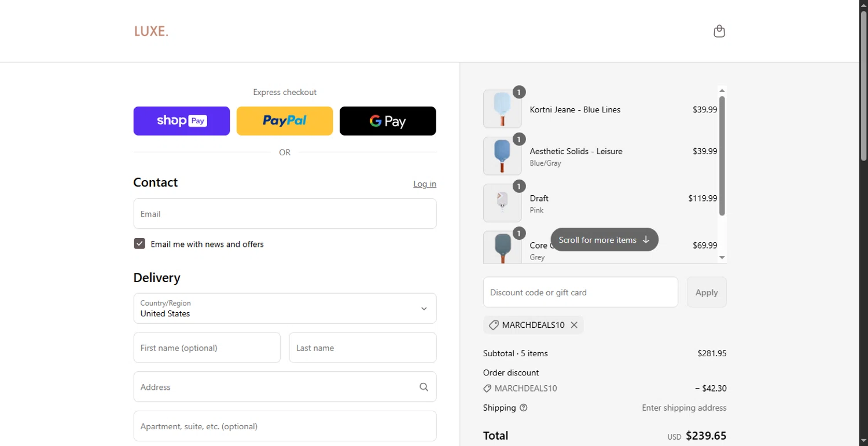Uncheck Email me with news and offers
This screenshot has width=868, height=446.
(x=139, y=244)
